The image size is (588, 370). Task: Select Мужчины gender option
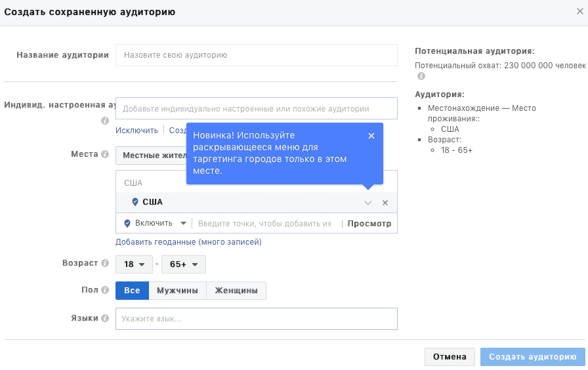(x=177, y=291)
